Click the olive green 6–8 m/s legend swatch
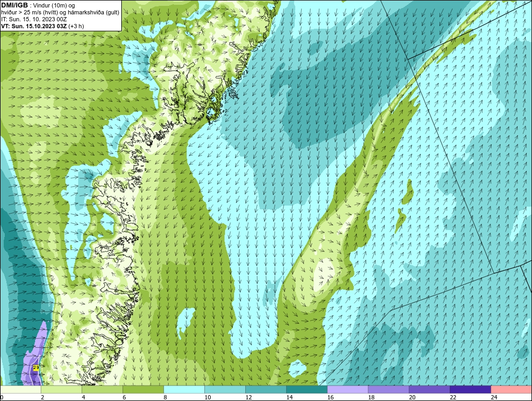This screenshot has width=532, height=401. coord(143,389)
